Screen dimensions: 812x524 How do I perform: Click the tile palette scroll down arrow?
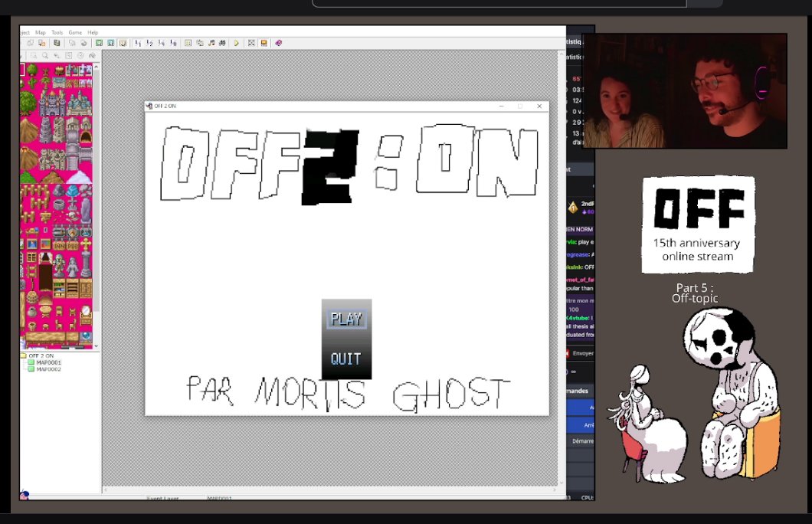(x=97, y=346)
